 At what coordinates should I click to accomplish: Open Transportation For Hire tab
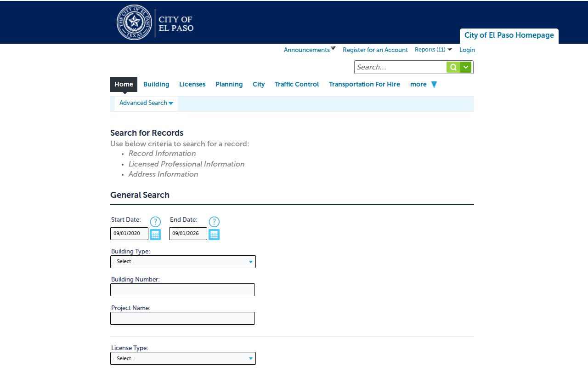364,84
